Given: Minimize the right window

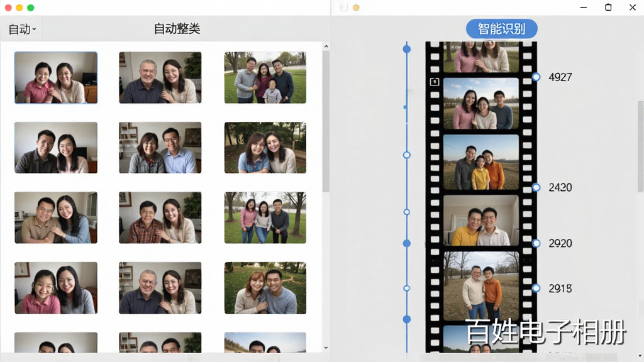Looking at the screenshot, I should (583, 8).
